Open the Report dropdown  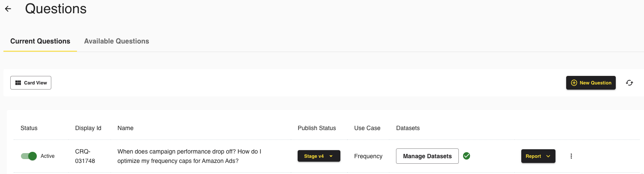tap(538, 156)
